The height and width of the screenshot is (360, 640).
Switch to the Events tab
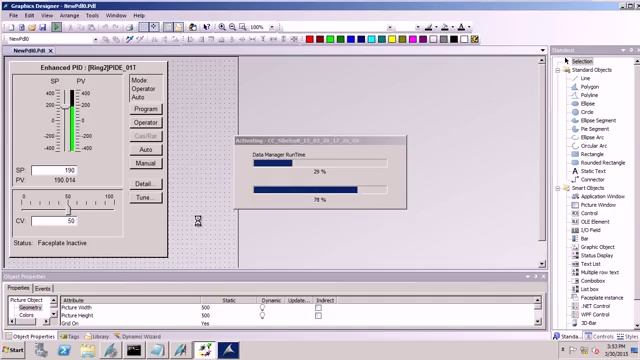click(42, 289)
